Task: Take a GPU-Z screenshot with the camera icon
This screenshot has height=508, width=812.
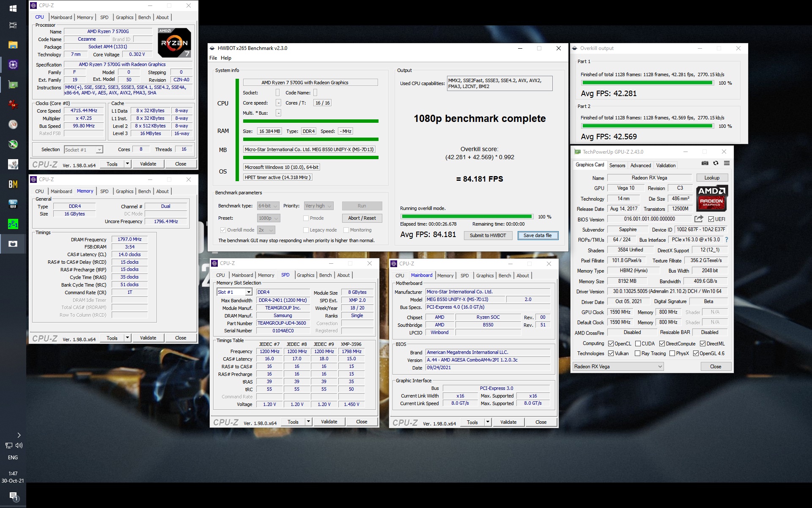Action: [x=705, y=163]
